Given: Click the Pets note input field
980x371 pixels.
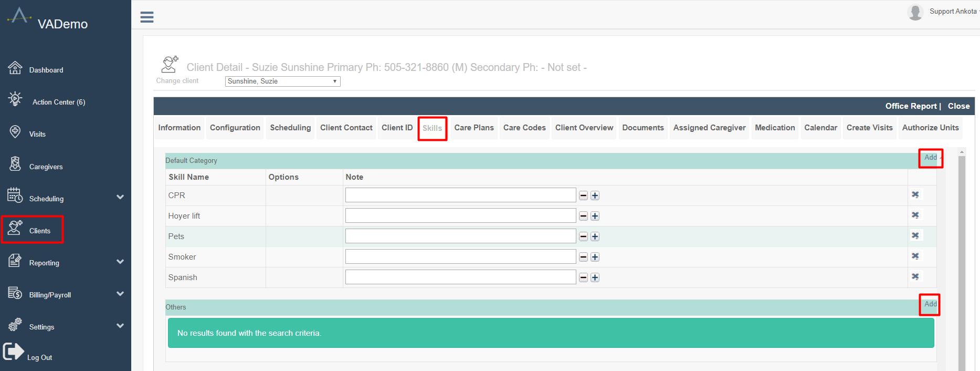Looking at the screenshot, I should coord(460,236).
